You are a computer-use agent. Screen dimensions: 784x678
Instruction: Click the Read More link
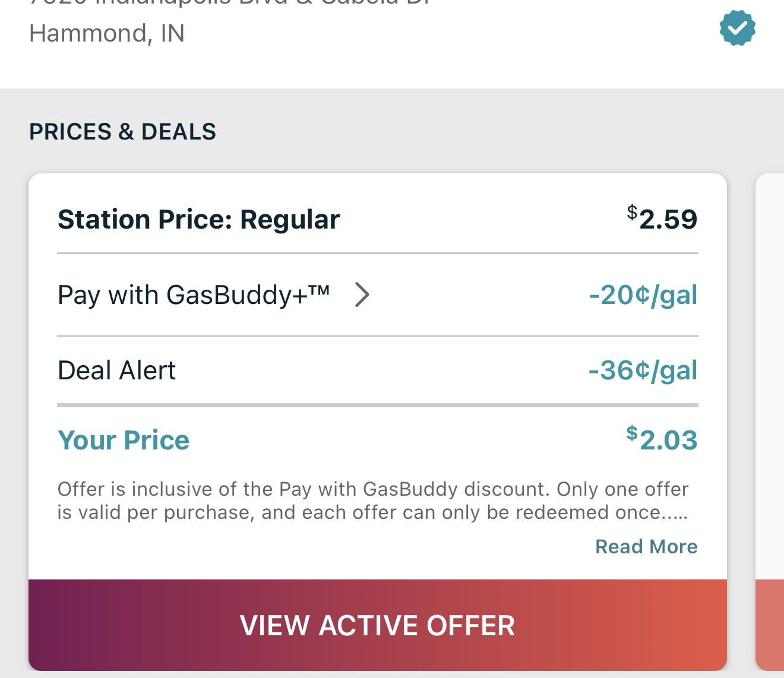[646, 546]
